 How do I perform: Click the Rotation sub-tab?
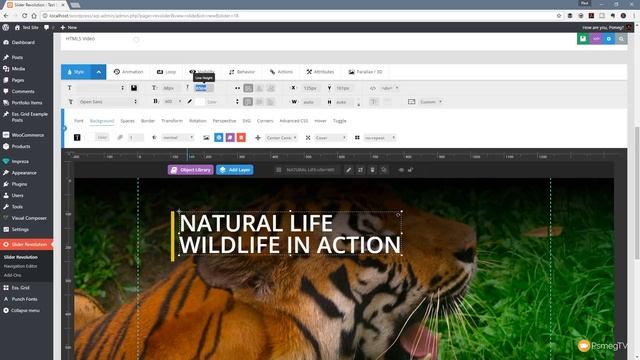(198, 121)
